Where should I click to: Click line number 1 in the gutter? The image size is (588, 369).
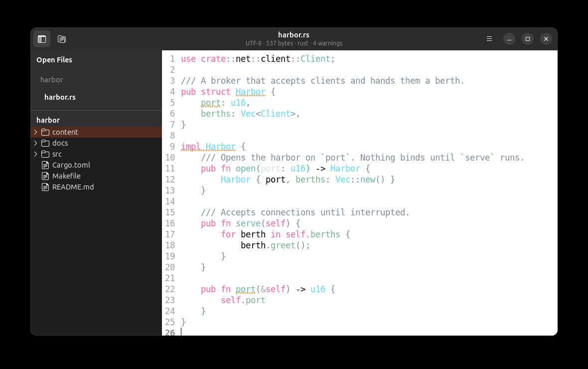172,59
